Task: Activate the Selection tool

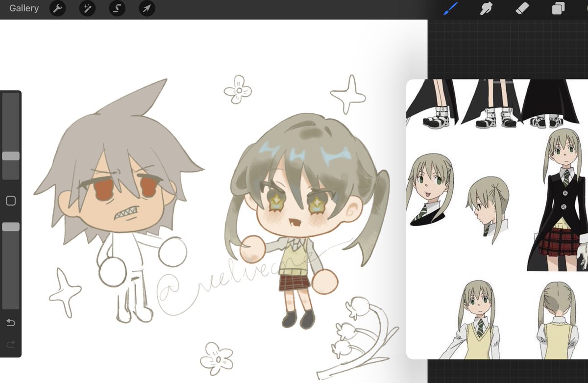Action: [x=117, y=8]
